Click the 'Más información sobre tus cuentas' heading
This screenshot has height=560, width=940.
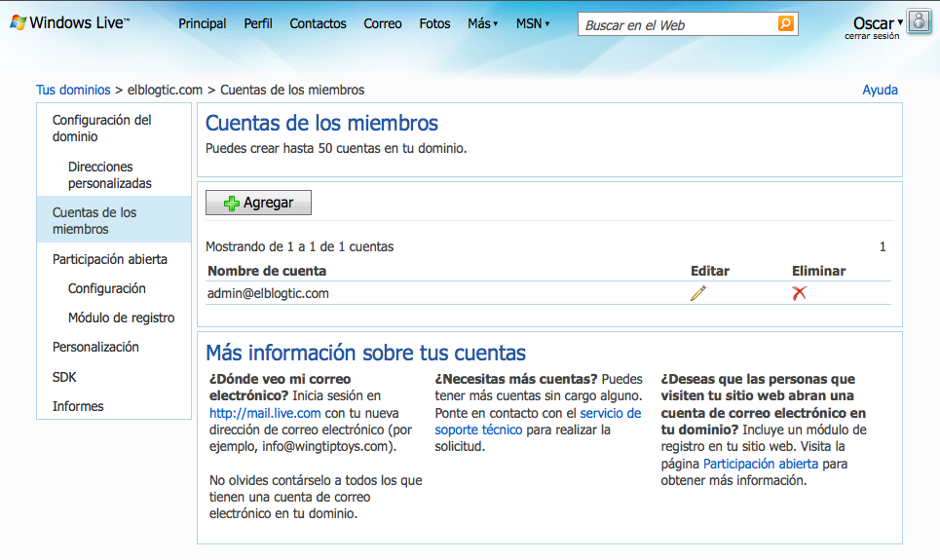point(365,353)
